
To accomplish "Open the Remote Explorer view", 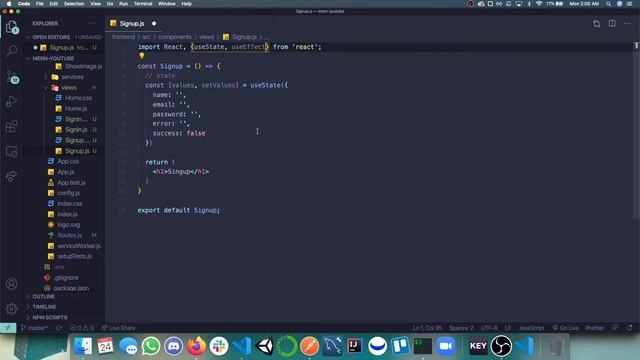I will click(12, 151).
